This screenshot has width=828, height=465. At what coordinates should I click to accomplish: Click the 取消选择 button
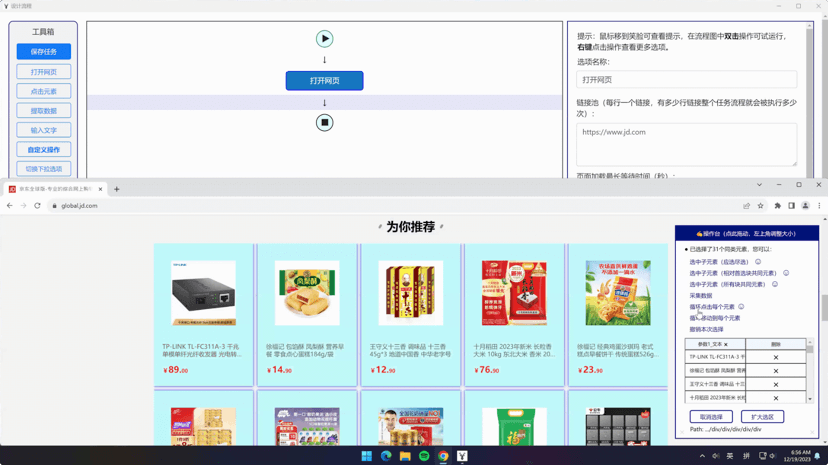point(711,417)
